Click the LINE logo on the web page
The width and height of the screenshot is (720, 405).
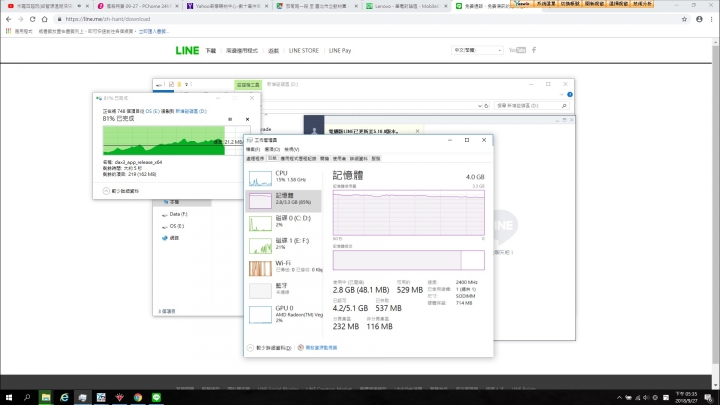point(187,51)
